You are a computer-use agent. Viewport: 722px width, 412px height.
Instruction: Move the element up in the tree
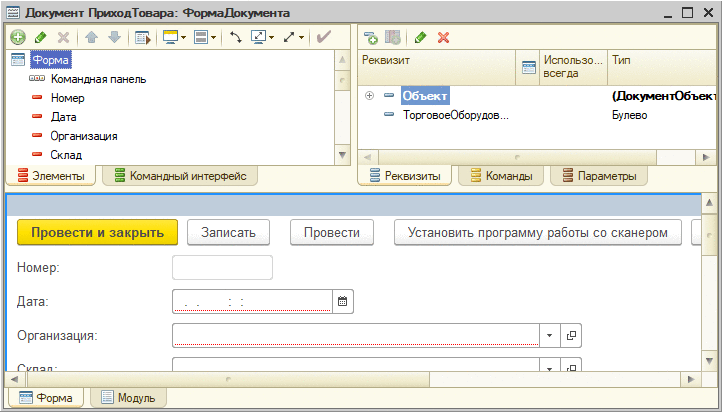[91, 37]
